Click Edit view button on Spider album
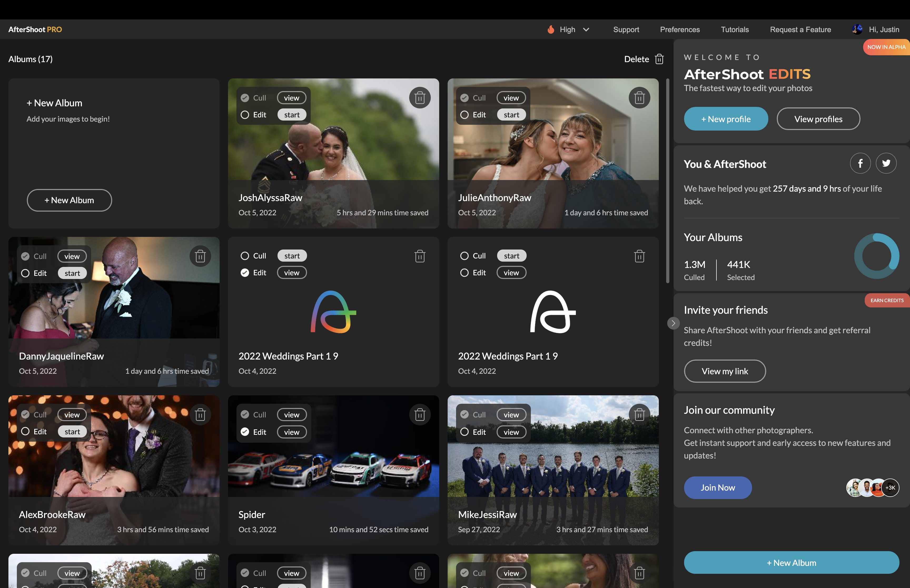The width and height of the screenshot is (910, 588). click(291, 432)
